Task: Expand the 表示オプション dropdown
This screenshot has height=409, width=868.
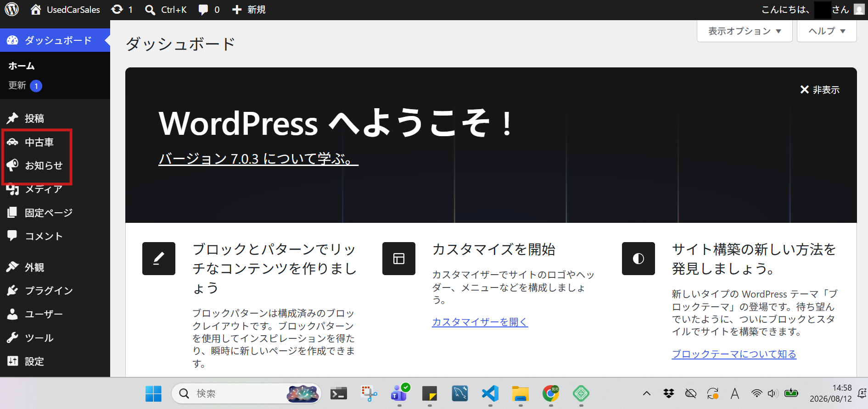Action: coord(745,31)
